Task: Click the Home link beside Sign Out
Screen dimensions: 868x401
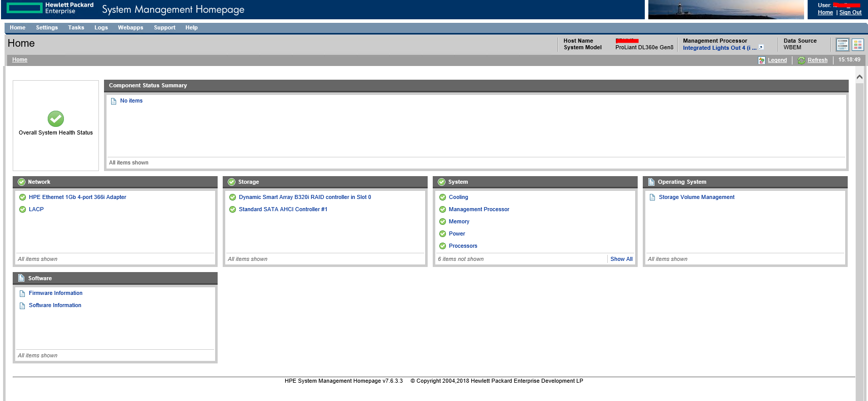Action: pos(825,13)
